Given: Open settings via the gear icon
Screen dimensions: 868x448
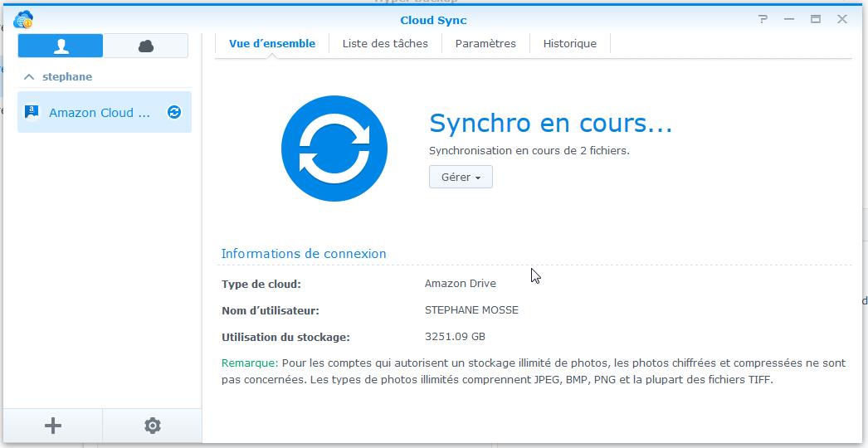Looking at the screenshot, I should pos(153,426).
